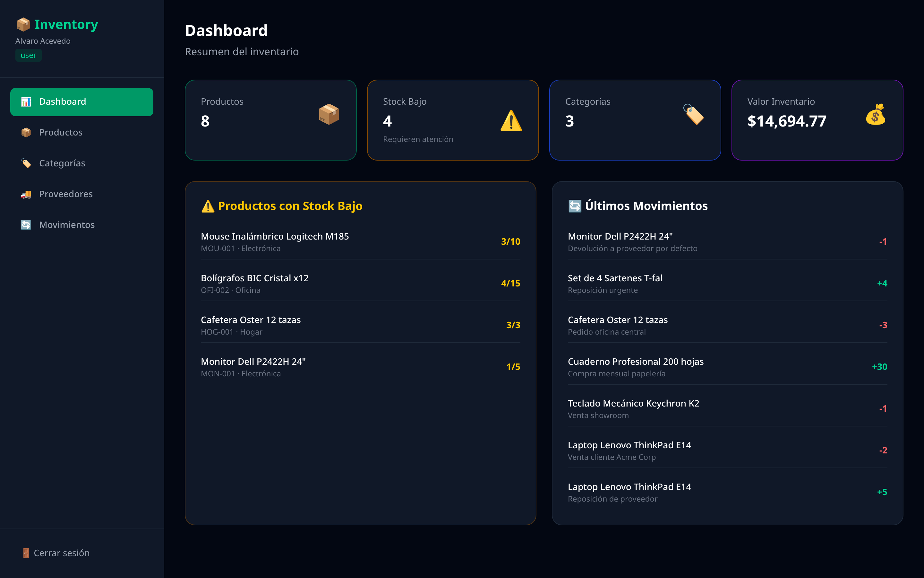
Task: Click Venta cliente Acme Corp note
Action: (612, 457)
